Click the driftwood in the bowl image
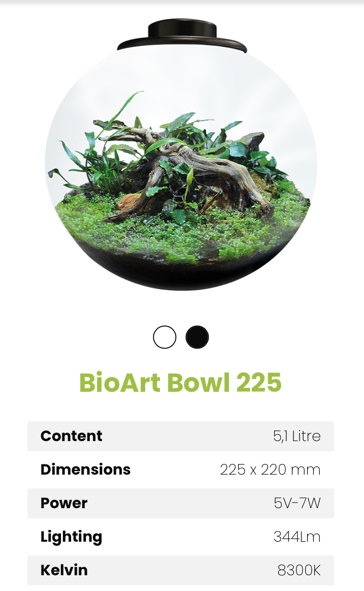The height and width of the screenshot is (591, 364). [203, 178]
